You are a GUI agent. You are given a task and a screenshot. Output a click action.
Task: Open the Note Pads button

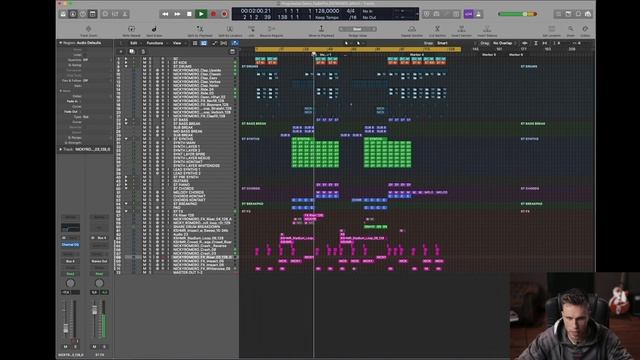click(x=568, y=14)
